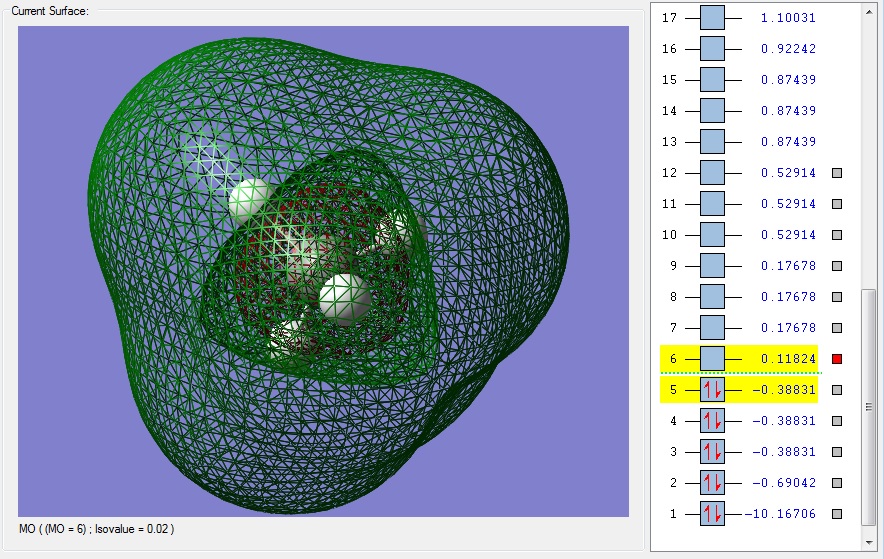
Task: Toggle surface indicator square for orbital 11
Action: (837, 204)
